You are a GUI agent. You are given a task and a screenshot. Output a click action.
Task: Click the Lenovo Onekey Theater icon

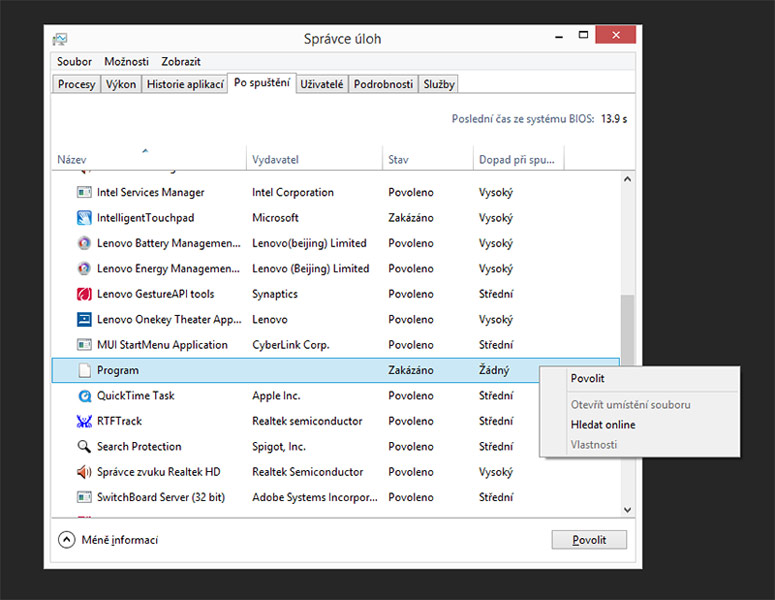[x=84, y=319]
